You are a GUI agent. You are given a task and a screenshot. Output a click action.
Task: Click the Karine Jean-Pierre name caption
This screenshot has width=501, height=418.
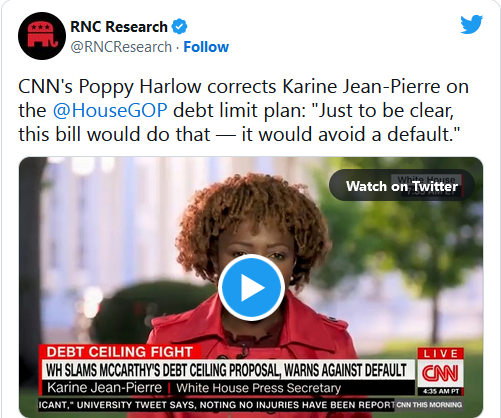pos(104,388)
